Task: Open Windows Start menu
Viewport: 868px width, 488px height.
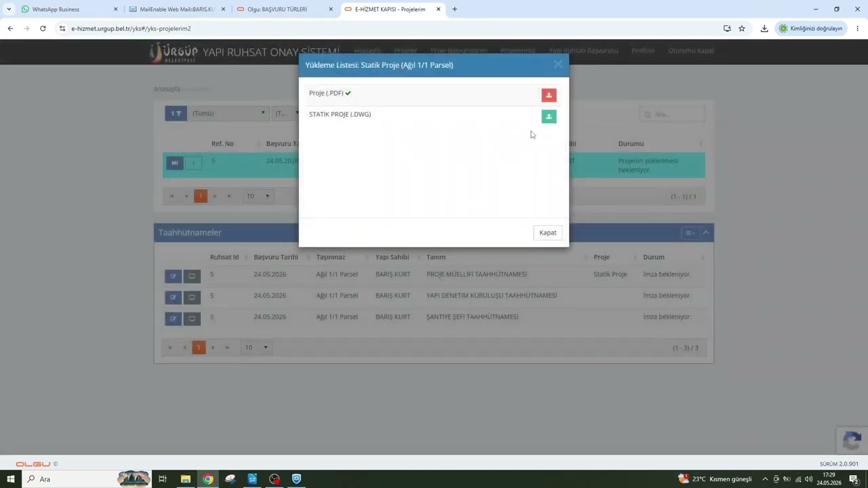Action: pos(10,479)
